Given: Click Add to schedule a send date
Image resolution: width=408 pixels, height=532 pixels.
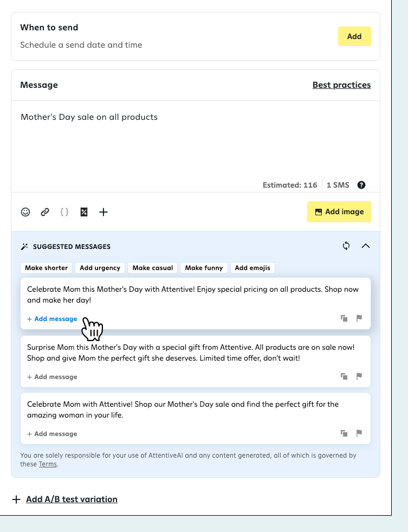Looking at the screenshot, I should 354,36.
